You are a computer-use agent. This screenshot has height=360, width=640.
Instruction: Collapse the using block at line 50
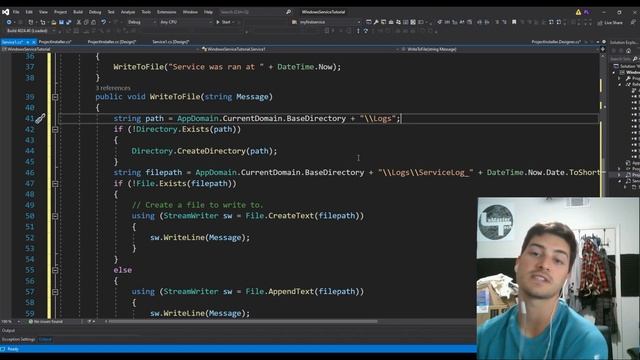[x=55, y=216]
